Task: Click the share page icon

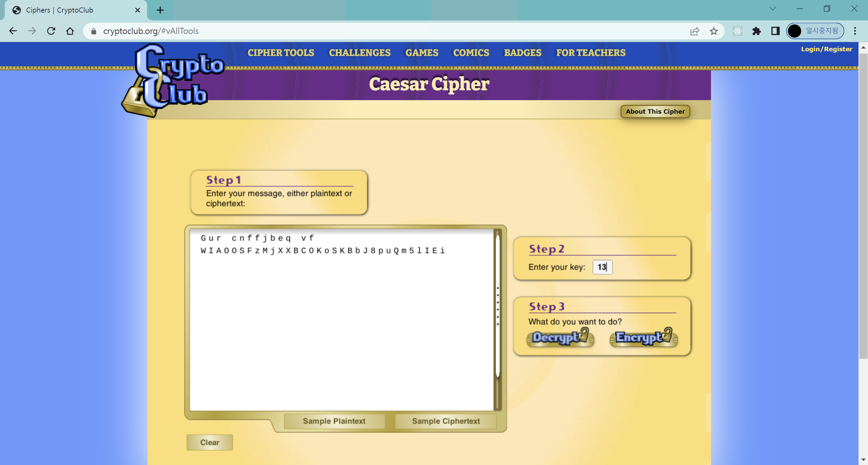Action: 695,31
